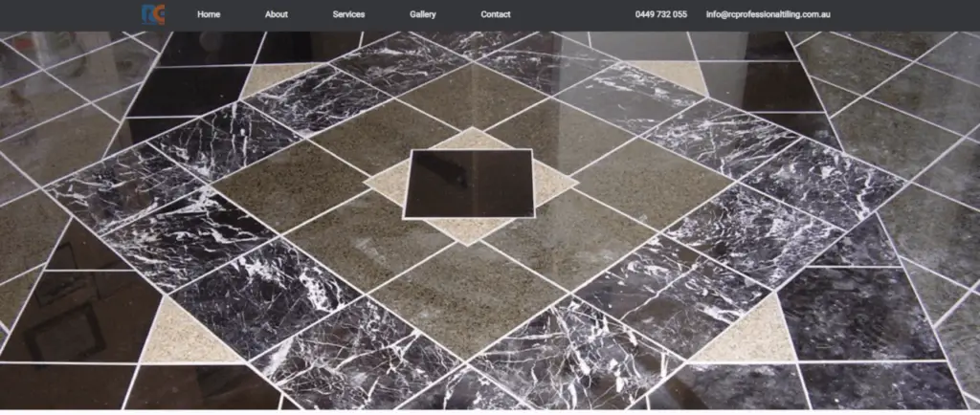The image size is (980, 415).
Task: Click the brown granite tile right of center
Action: tap(651, 180)
